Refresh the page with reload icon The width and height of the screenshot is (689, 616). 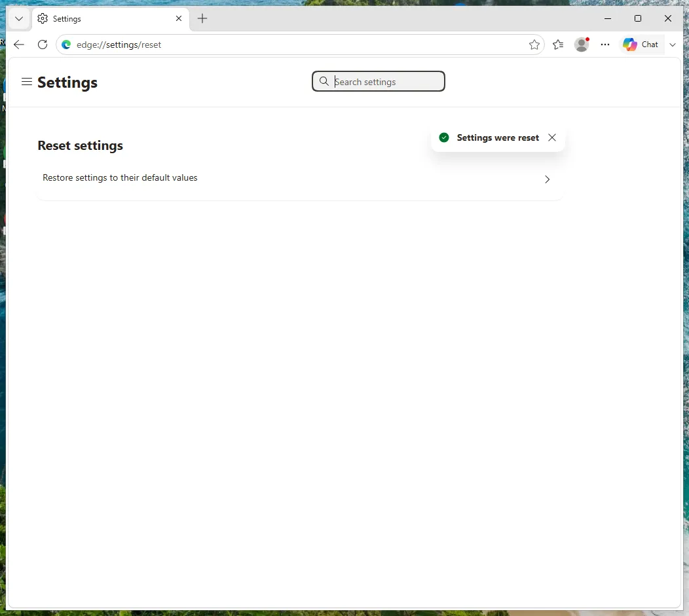(x=43, y=45)
